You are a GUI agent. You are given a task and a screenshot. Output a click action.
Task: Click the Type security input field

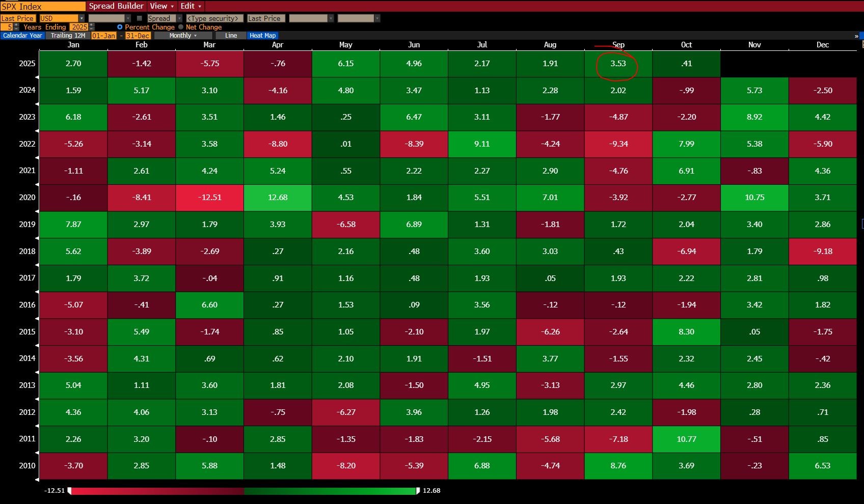[214, 18]
